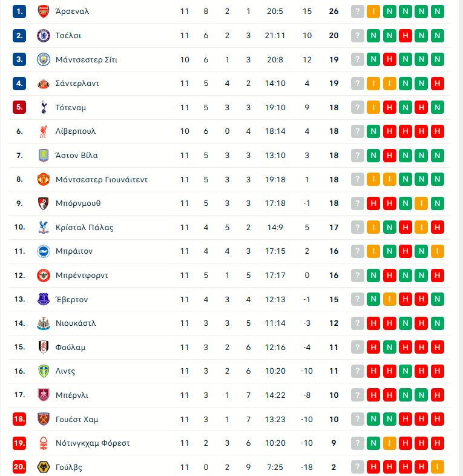
Task: Click the red position 20 rank badge
Action: (20, 467)
